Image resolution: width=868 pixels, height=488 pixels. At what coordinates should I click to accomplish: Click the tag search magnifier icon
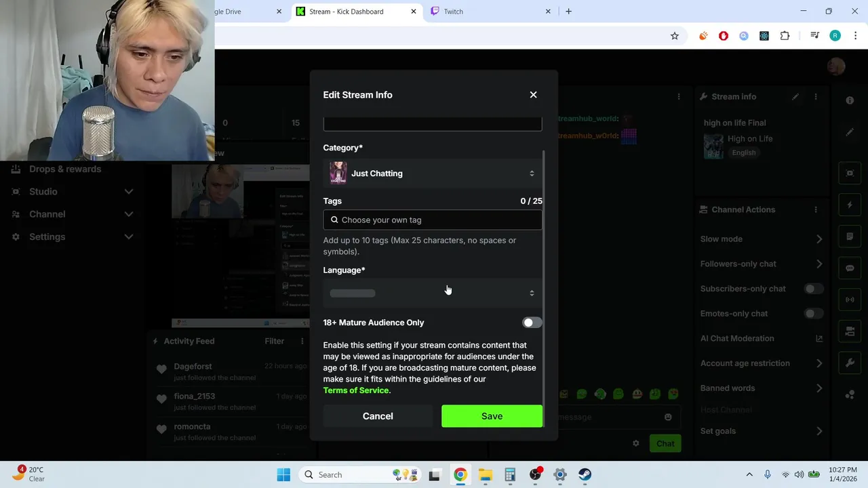pyautogui.click(x=334, y=220)
